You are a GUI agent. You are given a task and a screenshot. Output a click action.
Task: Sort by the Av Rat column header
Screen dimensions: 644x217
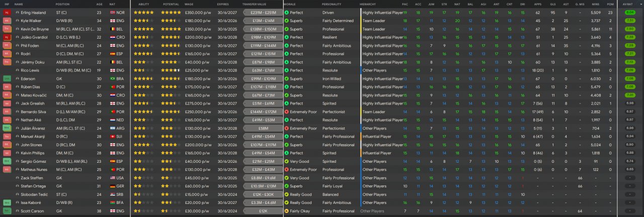[x=627, y=4]
